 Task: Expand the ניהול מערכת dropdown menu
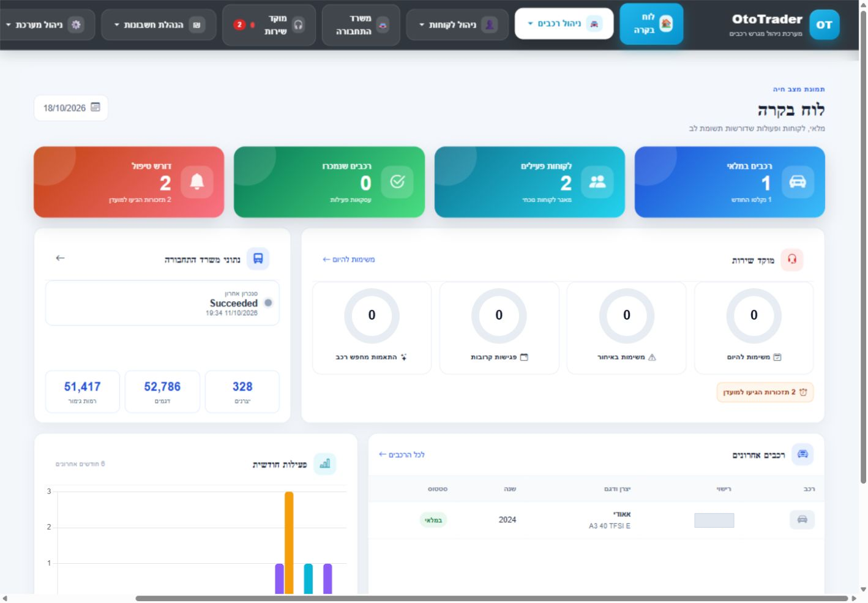pyautogui.click(x=47, y=24)
